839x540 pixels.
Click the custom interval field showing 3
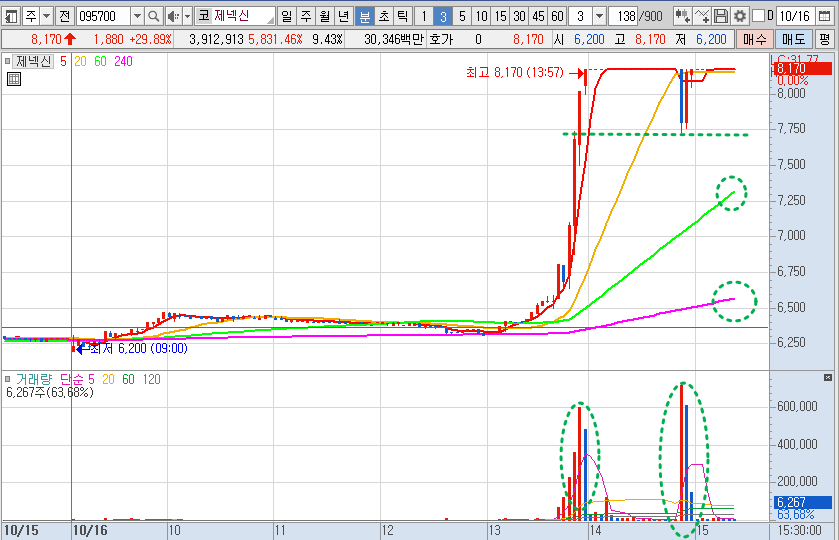coord(581,16)
